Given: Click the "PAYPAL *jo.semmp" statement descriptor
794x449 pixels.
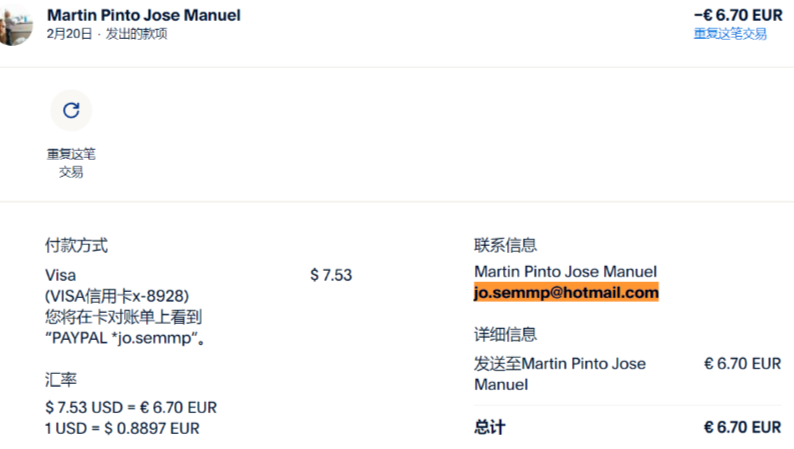Looking at the screenshot, I should [122, 338].
